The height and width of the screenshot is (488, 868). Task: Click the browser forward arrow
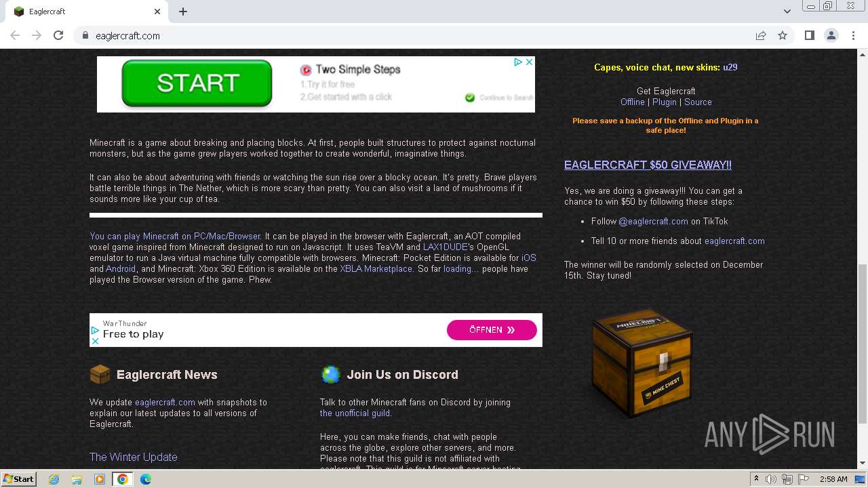pos(37,35)
